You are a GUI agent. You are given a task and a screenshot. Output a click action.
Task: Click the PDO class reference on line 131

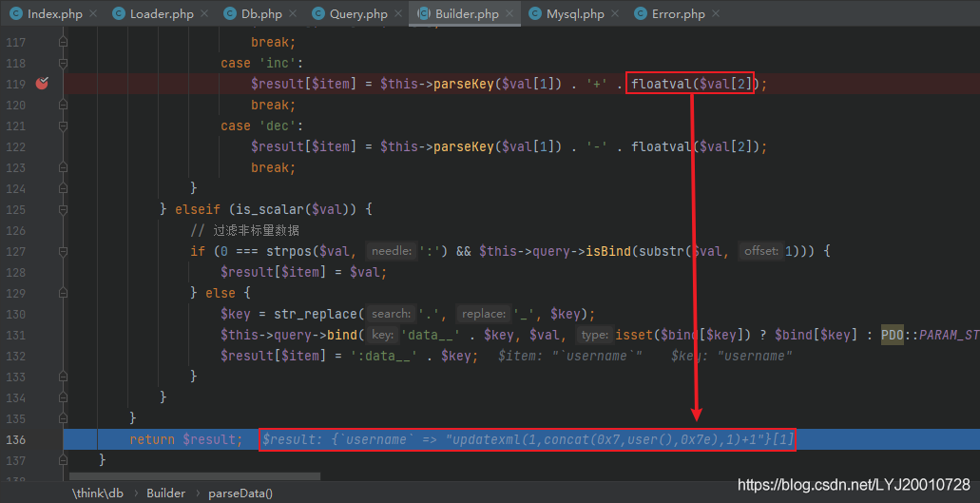[x=893, y=335]
